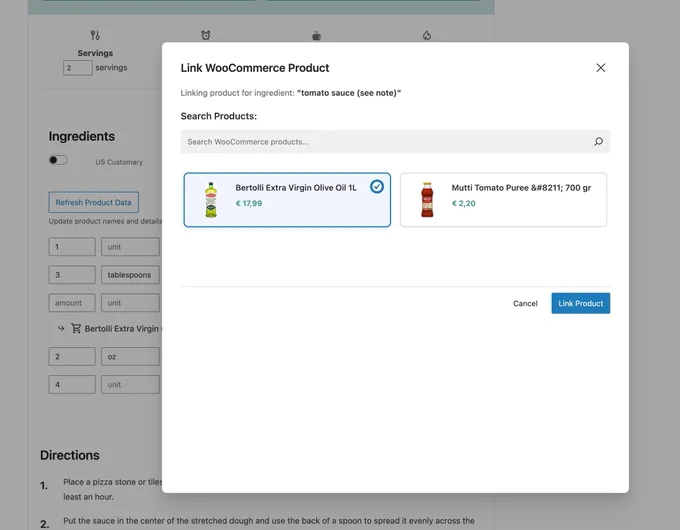Click the tablespoons unit field
Screen dimensions: 680x530
(131, 275)
